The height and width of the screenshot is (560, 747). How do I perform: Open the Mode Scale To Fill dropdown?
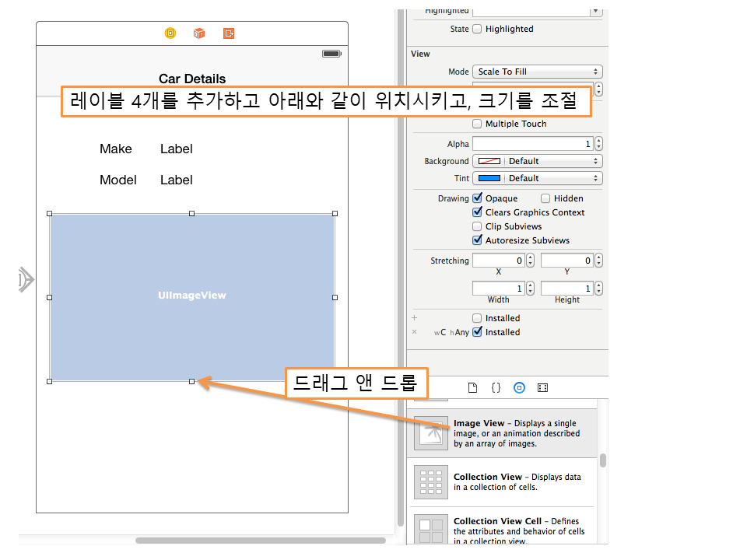(537, 72)
